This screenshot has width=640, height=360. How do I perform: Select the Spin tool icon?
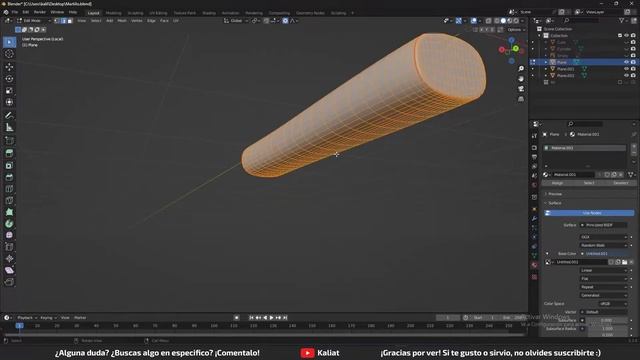(9, 224)
